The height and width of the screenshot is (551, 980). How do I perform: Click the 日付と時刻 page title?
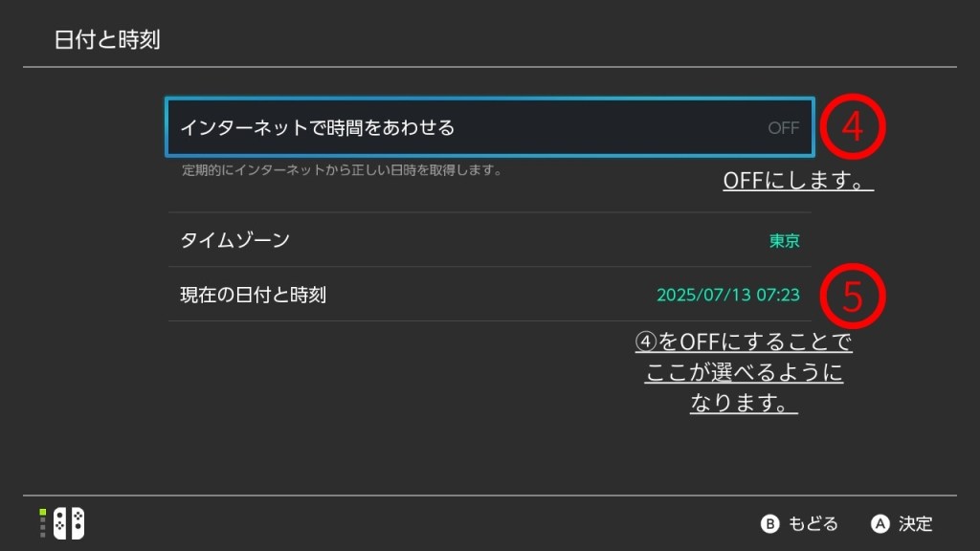(106, 40)
